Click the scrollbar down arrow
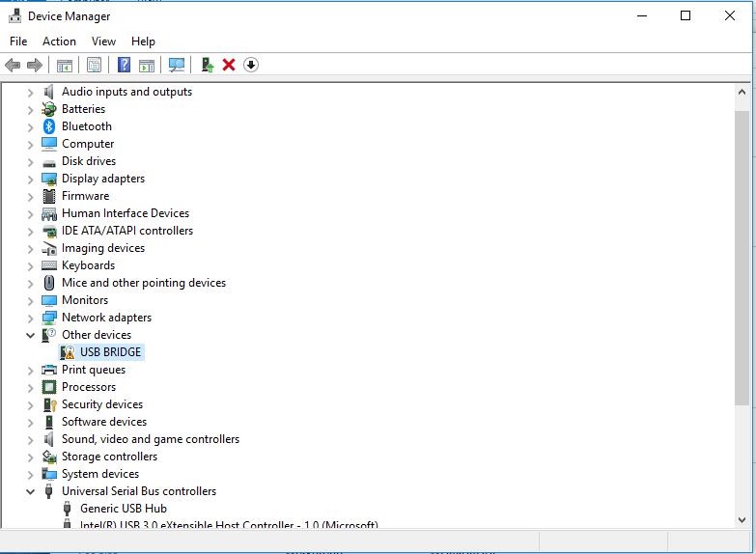Viewport: 756px width, 554px height. pos(742,520)
